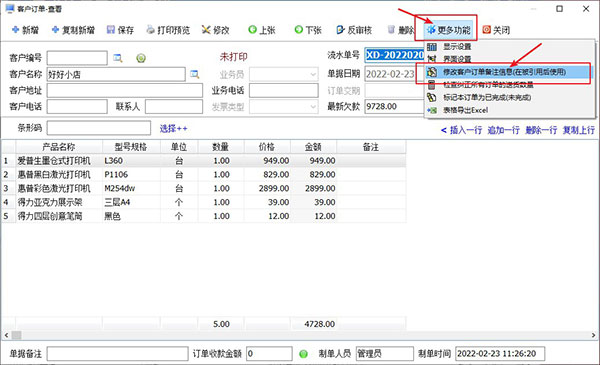Click the horizontal scrollbar left arrow

click(x=6, y=335)
